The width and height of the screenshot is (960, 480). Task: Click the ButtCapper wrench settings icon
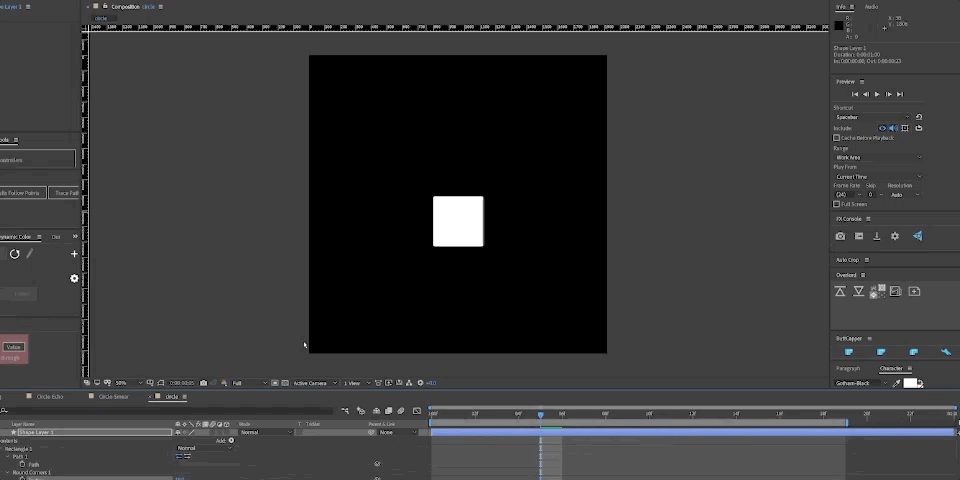pyautogui.click(x=946, y=352)
